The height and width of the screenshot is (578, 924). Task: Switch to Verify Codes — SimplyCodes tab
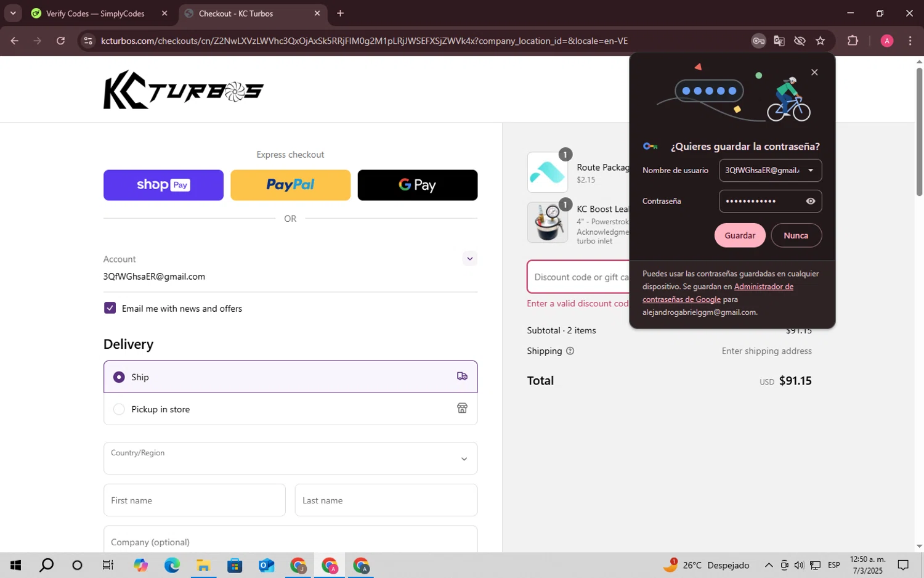coord(95,14)
